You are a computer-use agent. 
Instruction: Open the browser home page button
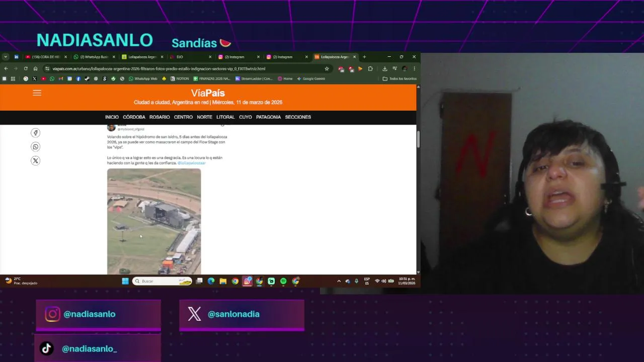click(35, 68)
